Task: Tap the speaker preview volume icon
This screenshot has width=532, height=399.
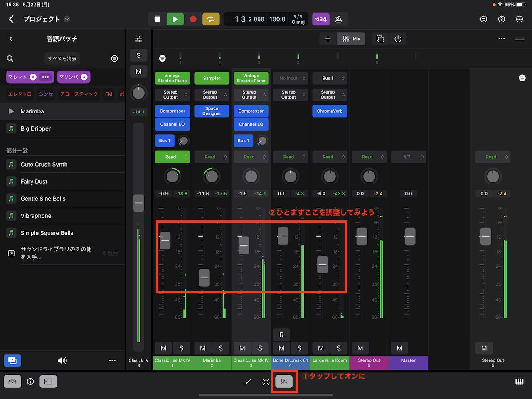Action: tap(62, 360)
